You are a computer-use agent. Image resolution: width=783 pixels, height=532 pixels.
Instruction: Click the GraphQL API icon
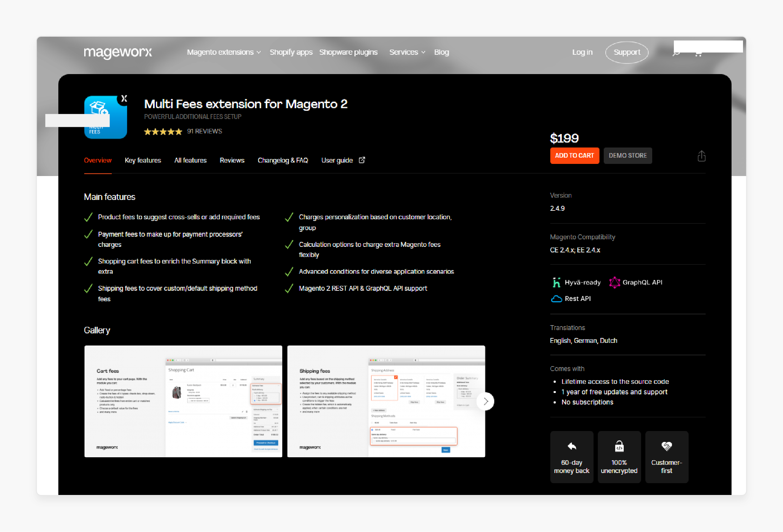tap(614, 282)
